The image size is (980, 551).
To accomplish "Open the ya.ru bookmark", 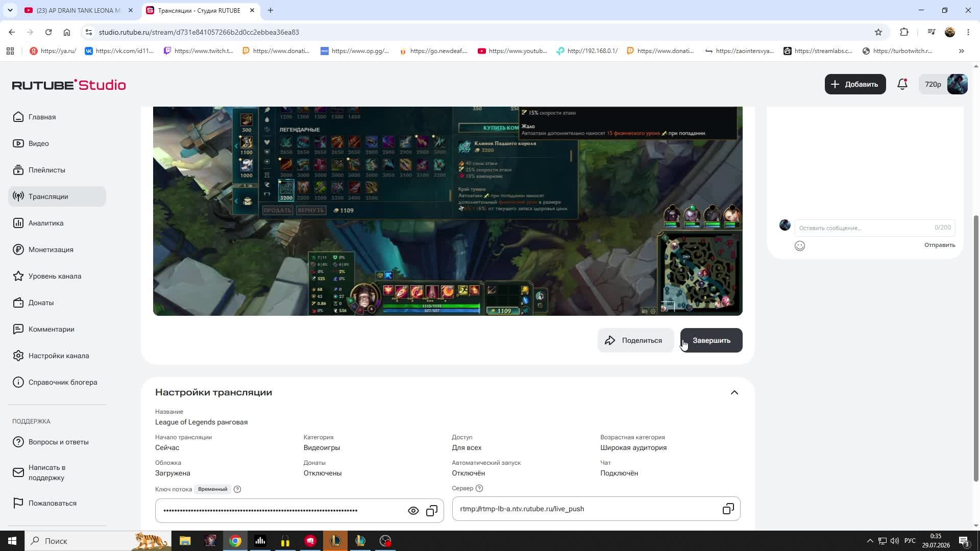I will click(53, 51).
